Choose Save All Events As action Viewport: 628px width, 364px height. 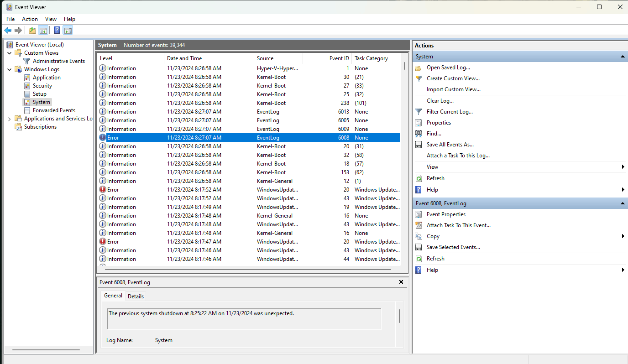(450, 145)
